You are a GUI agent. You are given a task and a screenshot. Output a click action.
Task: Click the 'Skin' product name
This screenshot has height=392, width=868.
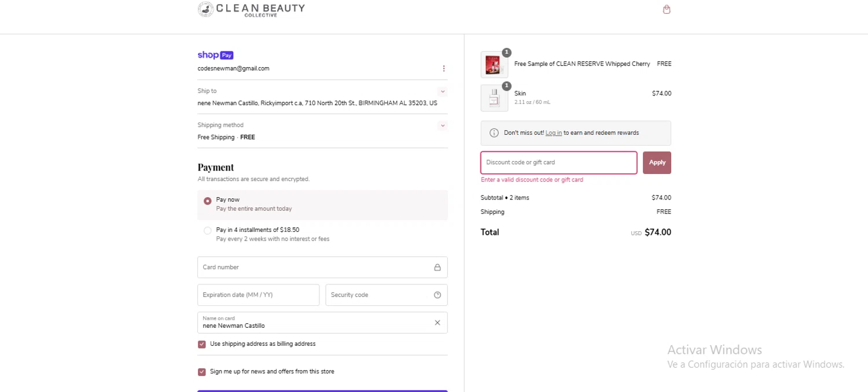coord(520,93)
